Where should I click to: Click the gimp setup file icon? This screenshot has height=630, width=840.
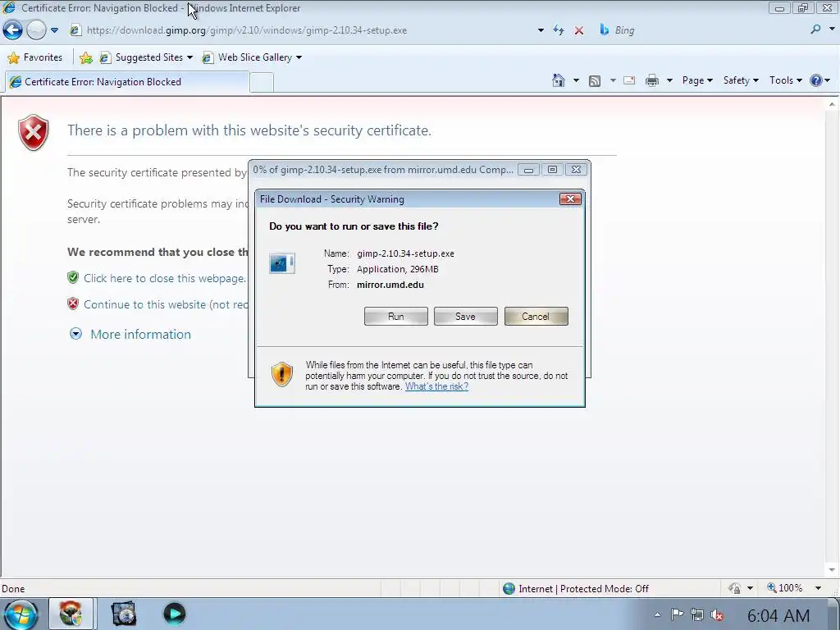click(x=282, y=263)
